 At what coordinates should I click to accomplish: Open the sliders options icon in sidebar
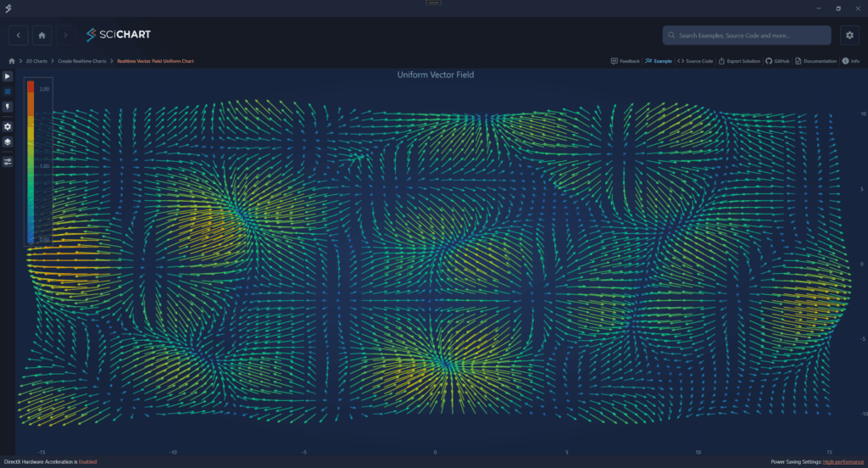pos(8,161)
